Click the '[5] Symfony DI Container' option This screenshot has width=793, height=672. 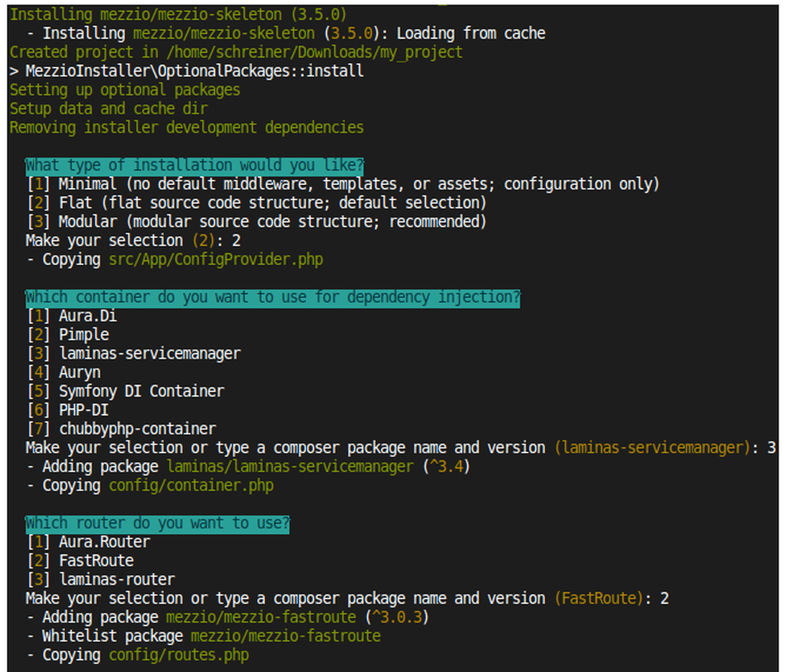(125, 391)
